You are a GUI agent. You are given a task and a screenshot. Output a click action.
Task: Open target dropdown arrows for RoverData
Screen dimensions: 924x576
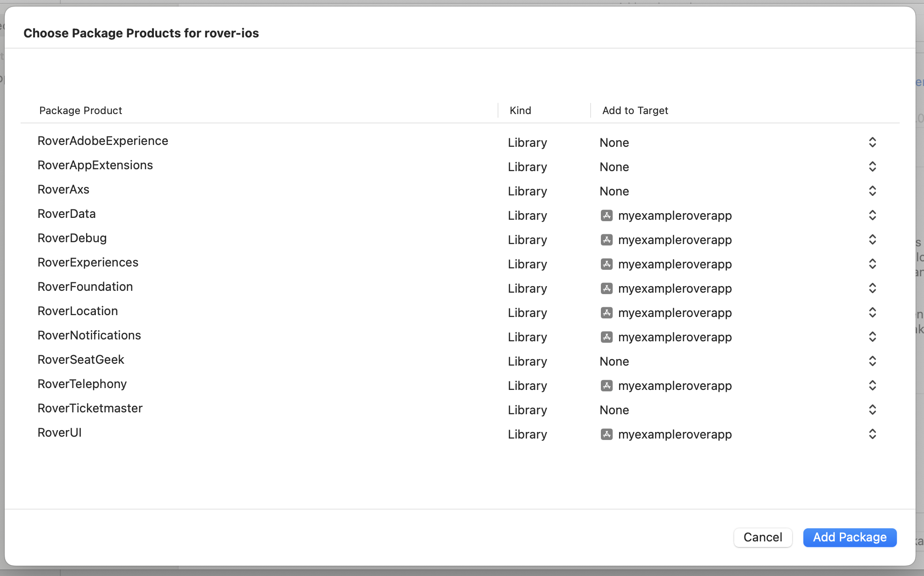pyautogui.click(x=872, y=215)
